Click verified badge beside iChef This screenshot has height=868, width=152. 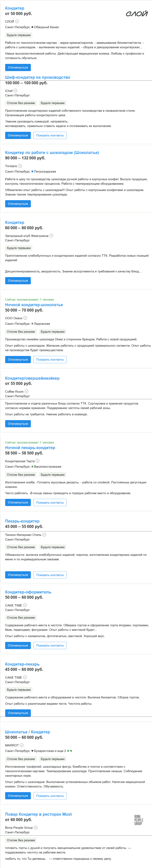[x=15, y=91]
